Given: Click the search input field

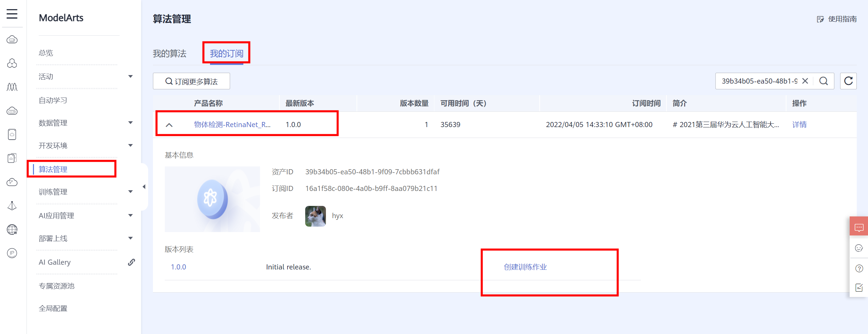Looking at the screenshot, I should 759,81.
